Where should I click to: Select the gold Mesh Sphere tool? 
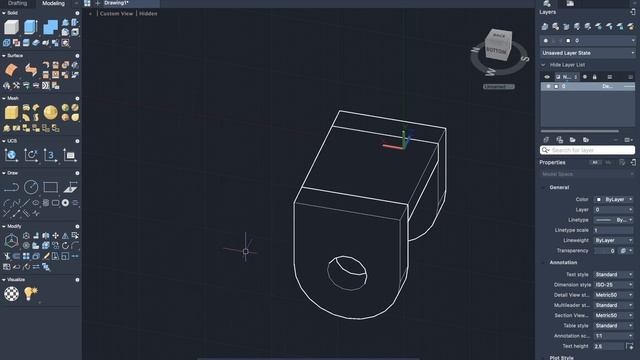pyautogui.click(x=50, y=113)
